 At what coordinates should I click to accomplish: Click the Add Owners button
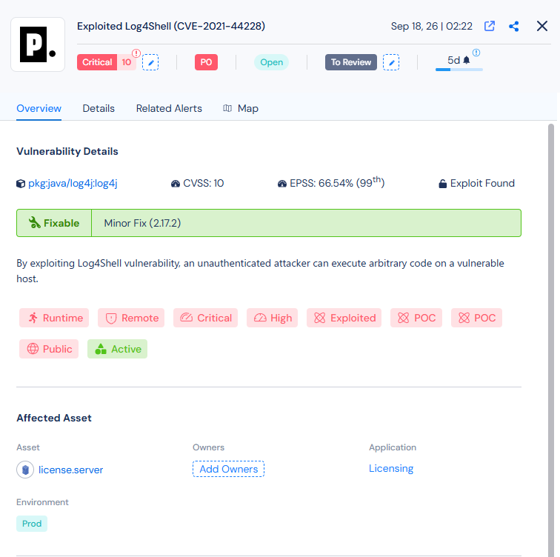[229, 469]
